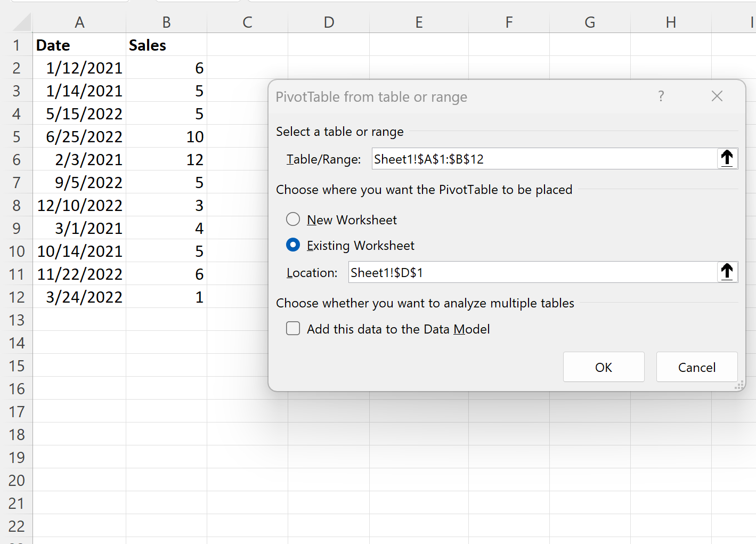Screen dimensions: 756x544
Task: Cancel the PivotTable dialog
Action: [x=697, y=367]
